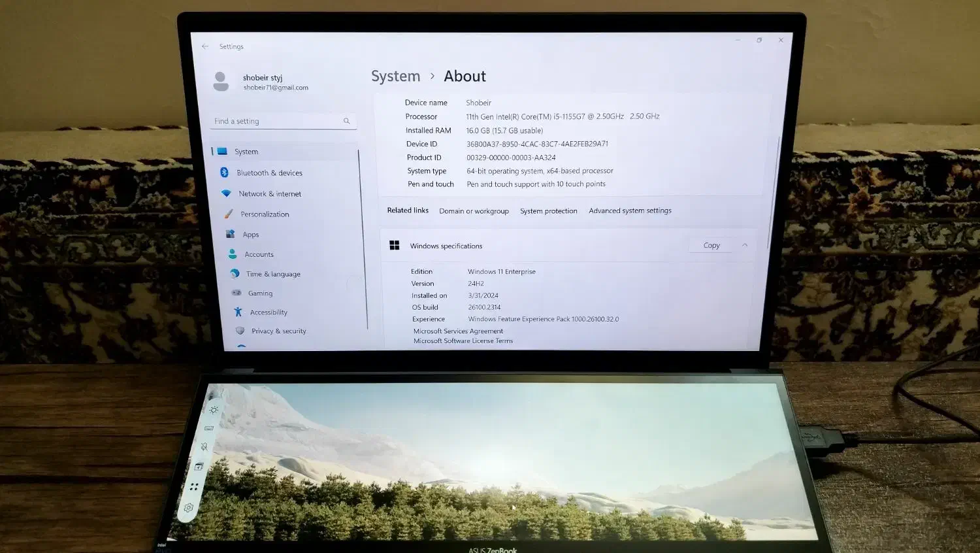
Task: Click the System protection link
Action: coord(548,211)
